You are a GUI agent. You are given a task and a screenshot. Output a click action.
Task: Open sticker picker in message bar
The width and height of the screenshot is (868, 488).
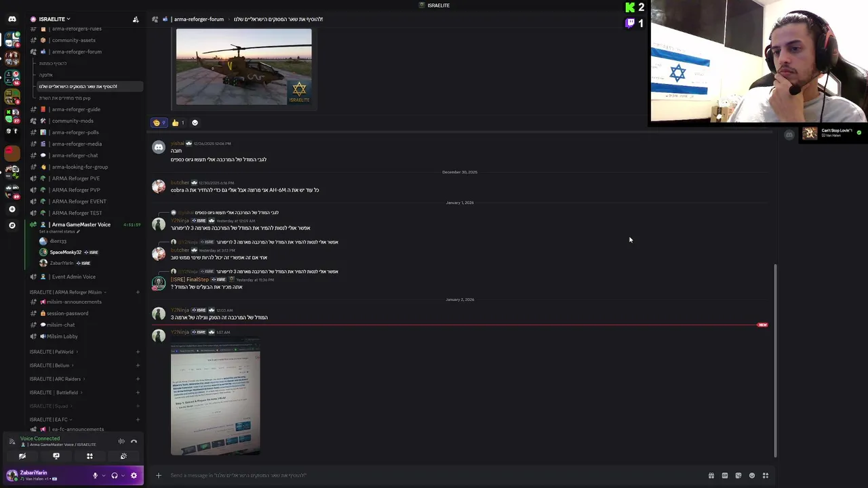pos(738,475)
